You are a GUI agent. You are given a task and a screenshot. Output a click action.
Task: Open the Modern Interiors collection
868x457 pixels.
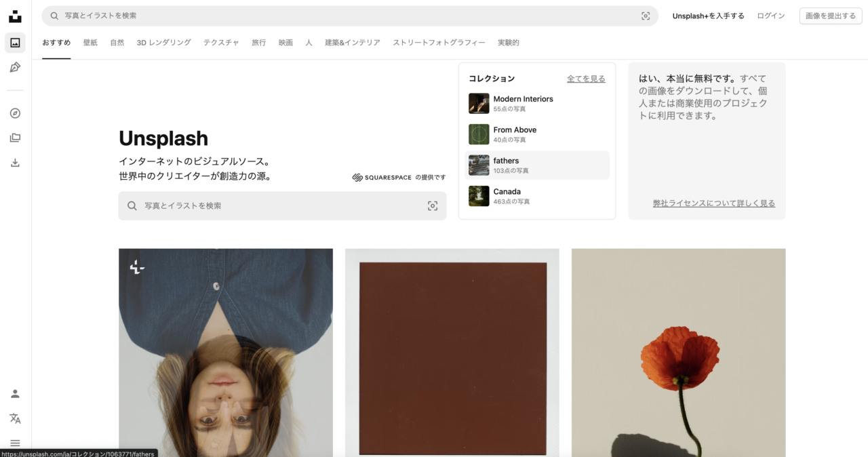pyautogui.click(x=537, y=104)
